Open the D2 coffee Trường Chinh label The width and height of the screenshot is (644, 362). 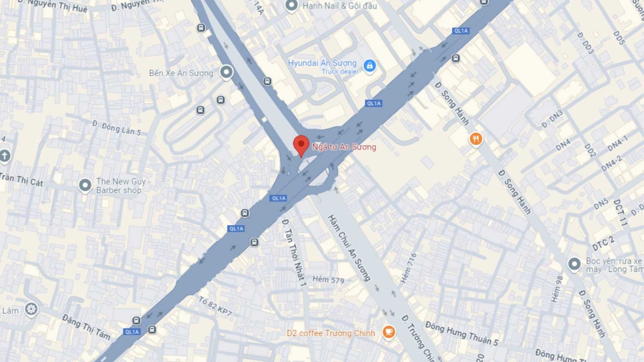(x=331, y=333)
